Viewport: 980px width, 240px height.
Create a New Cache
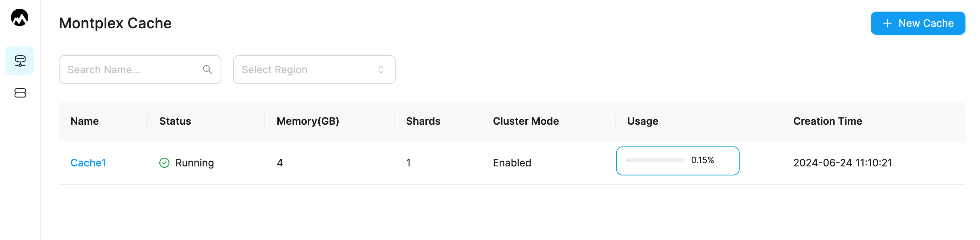pyautogui.click(x=918, y=23)
